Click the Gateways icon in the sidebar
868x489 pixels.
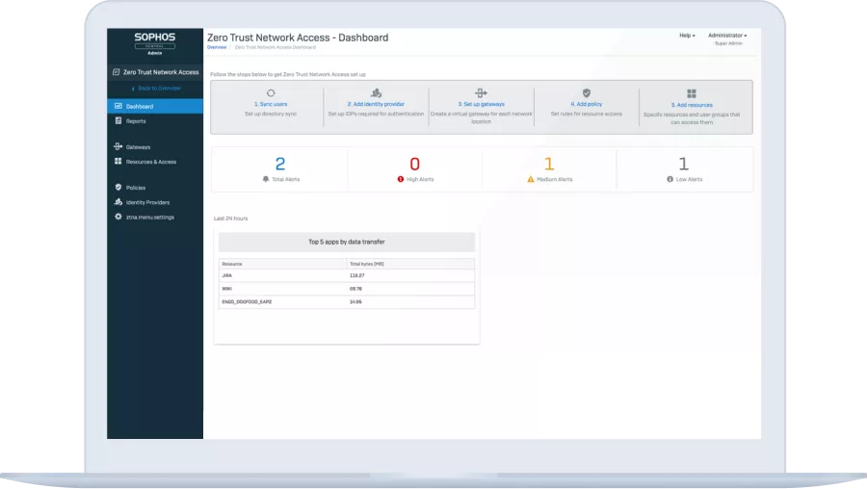coord(118,146)
